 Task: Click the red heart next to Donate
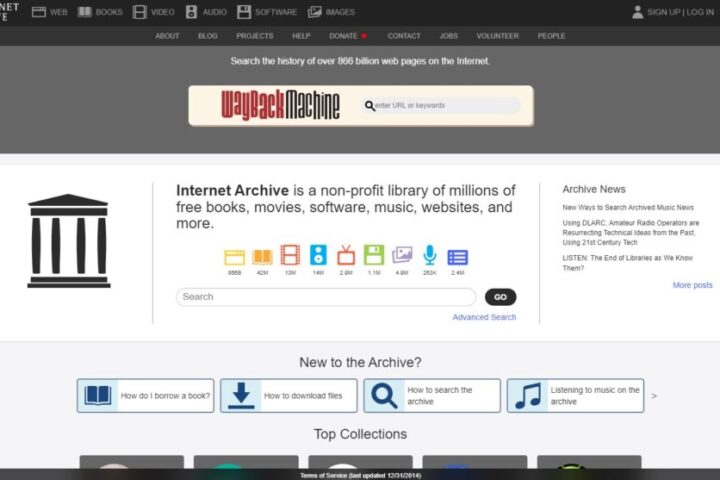click(364, 36)
